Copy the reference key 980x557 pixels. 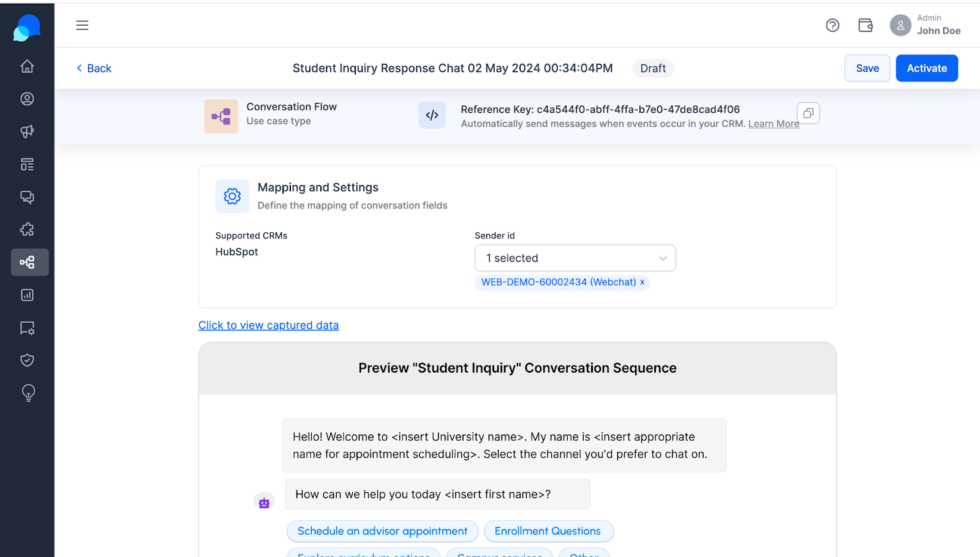point(809,113)
